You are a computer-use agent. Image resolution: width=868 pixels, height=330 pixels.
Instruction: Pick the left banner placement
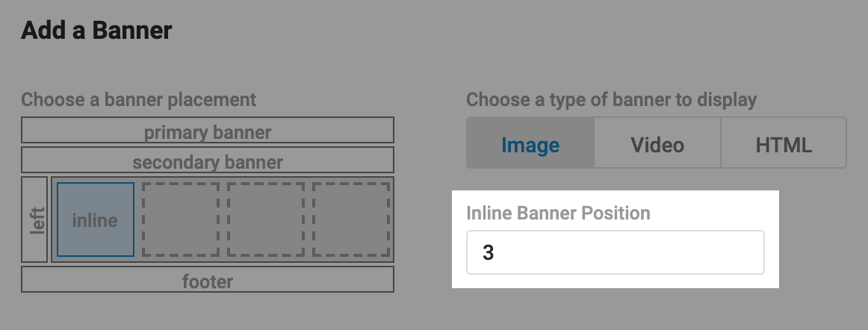tap(34, 220)
